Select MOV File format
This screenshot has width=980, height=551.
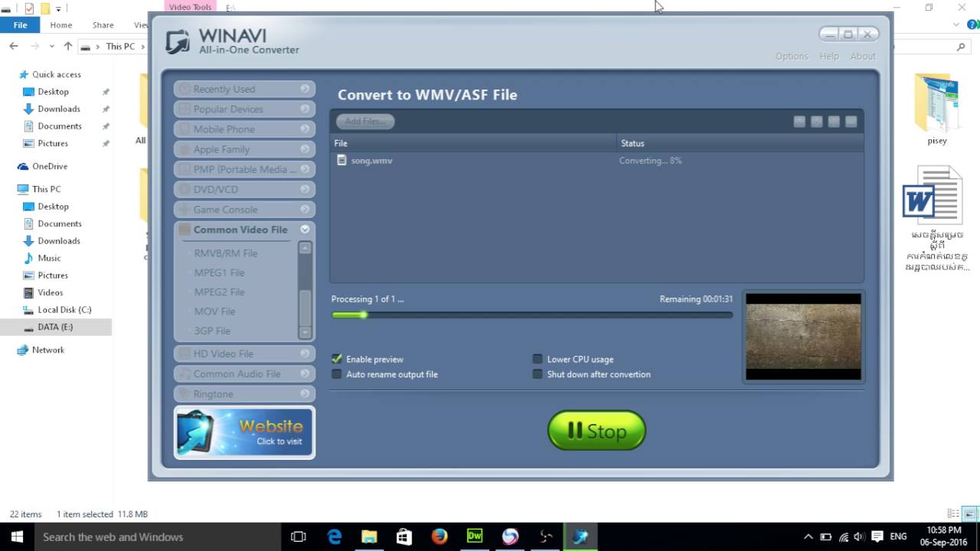coord(214,311)
